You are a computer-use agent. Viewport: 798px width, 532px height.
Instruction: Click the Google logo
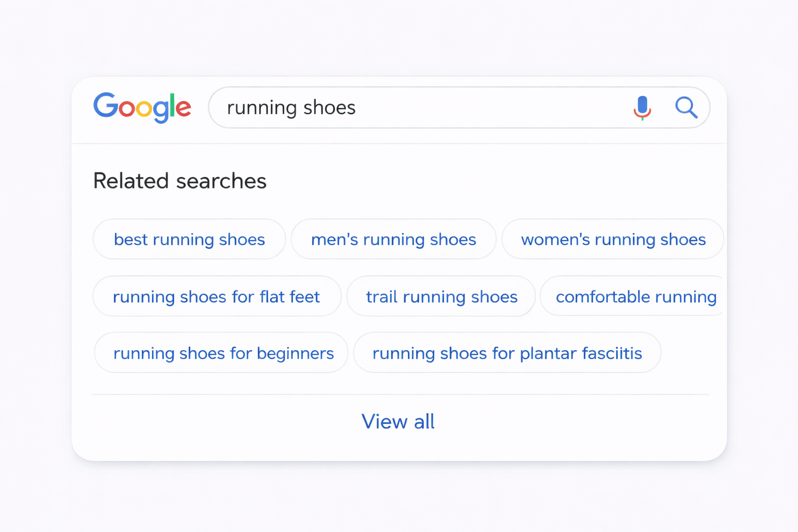(x=142, y=108)
